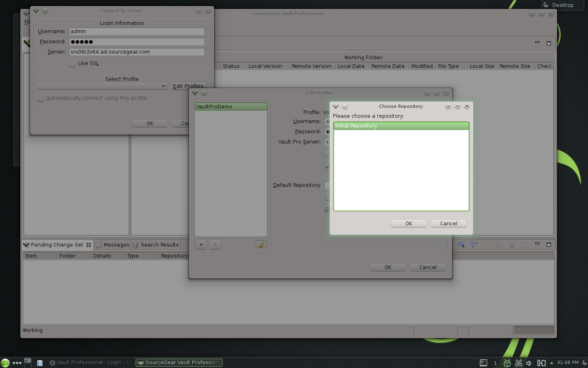Close the Choose Repository dialog
This screenshot has height=368, width=588.
click(467, 106)
